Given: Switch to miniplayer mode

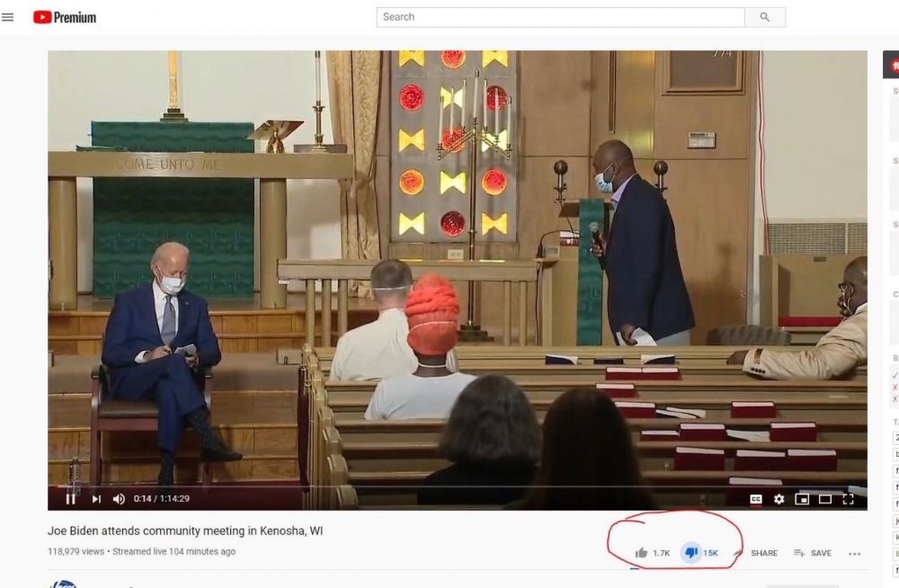Looking at the screenshot, I should [802, 499].
